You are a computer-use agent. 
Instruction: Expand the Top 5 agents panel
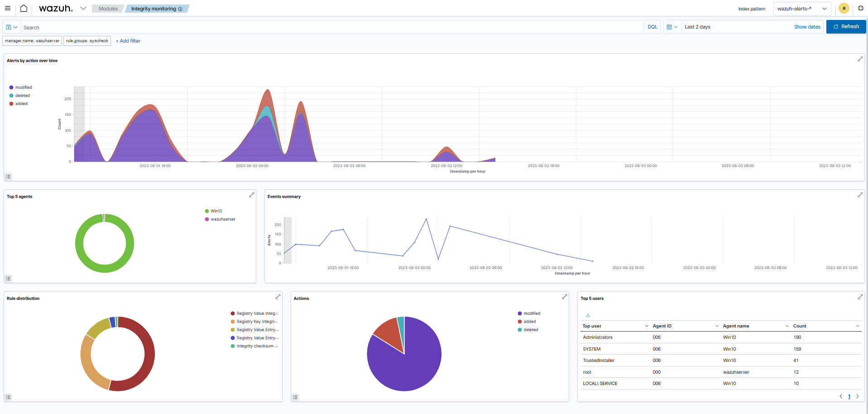coord(251,195)
